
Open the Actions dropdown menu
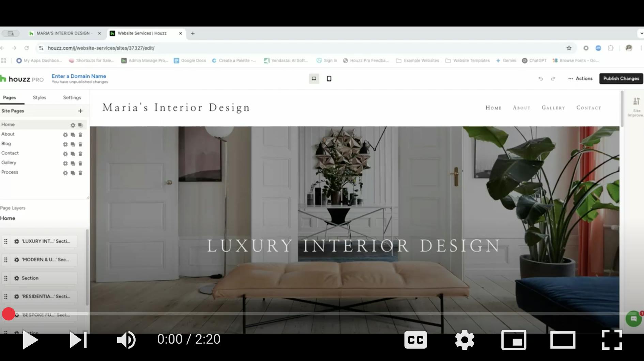580,78
